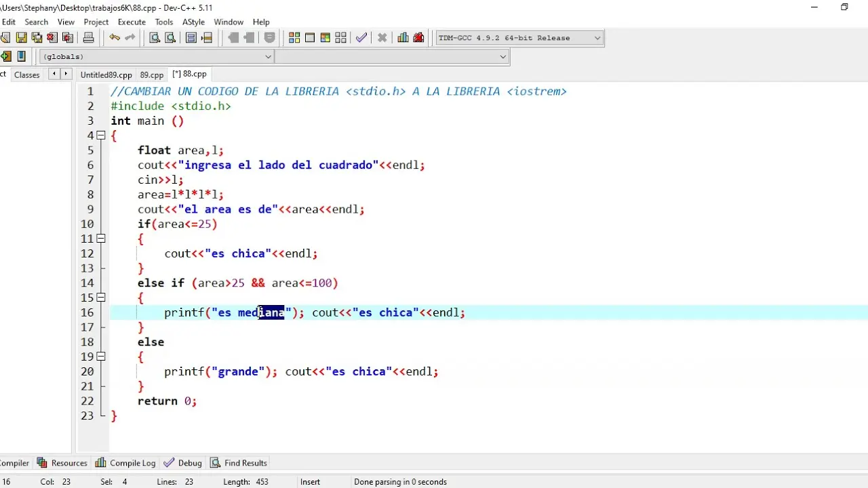Collapse the else block fold at line 19

[101, 357]
